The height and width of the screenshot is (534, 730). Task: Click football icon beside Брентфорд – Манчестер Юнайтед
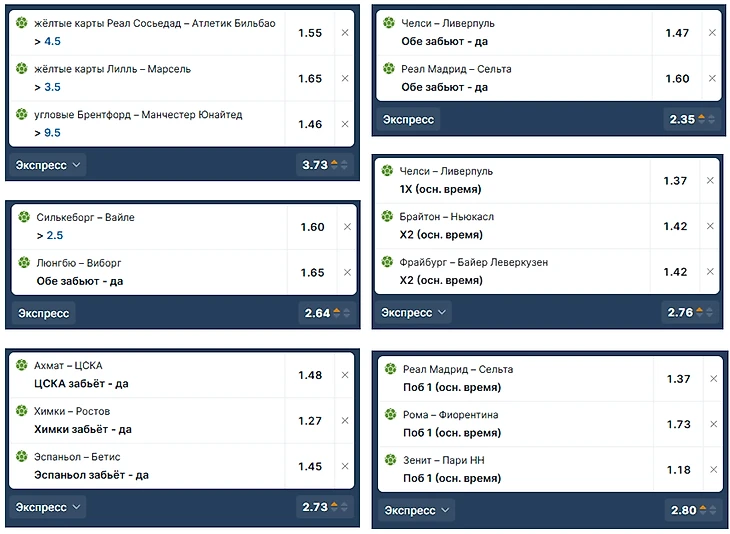pyautogui.click(x=22, y=114)
